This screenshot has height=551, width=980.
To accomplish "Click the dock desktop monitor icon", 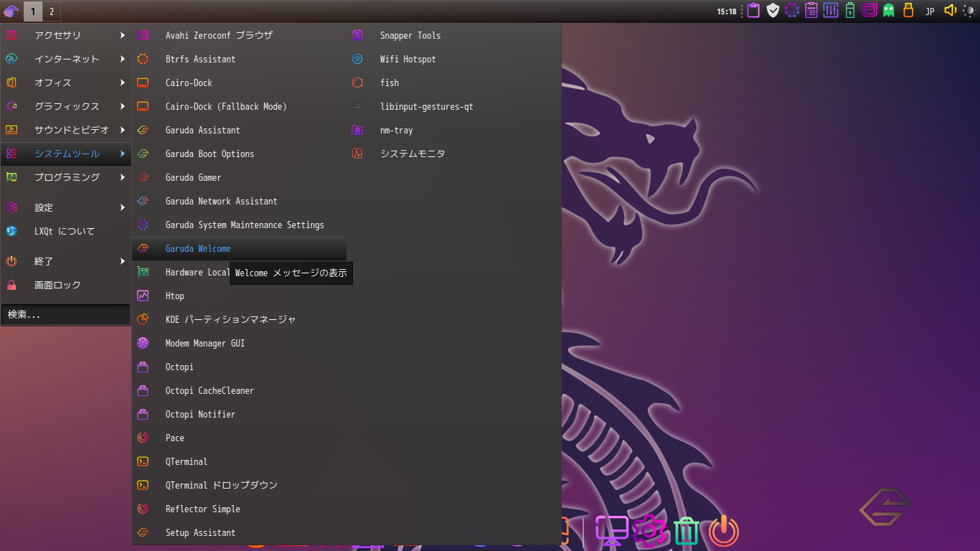I will coord(612,531).
